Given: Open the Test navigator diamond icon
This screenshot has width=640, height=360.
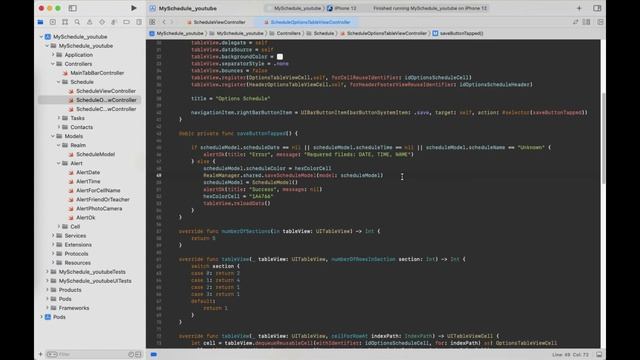Looking at the screenshot, I should [x=102, y=22].
